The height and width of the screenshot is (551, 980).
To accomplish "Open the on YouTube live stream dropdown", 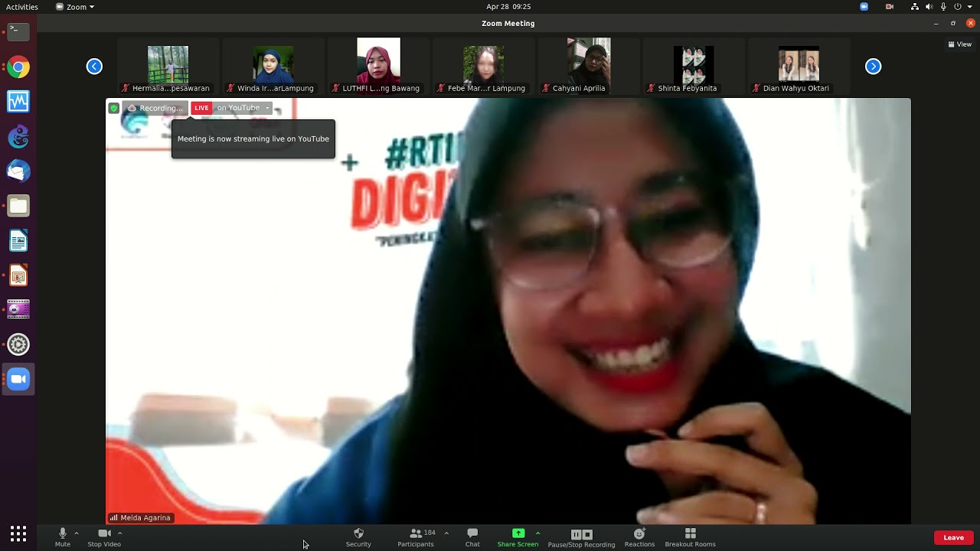I will 243,108.
